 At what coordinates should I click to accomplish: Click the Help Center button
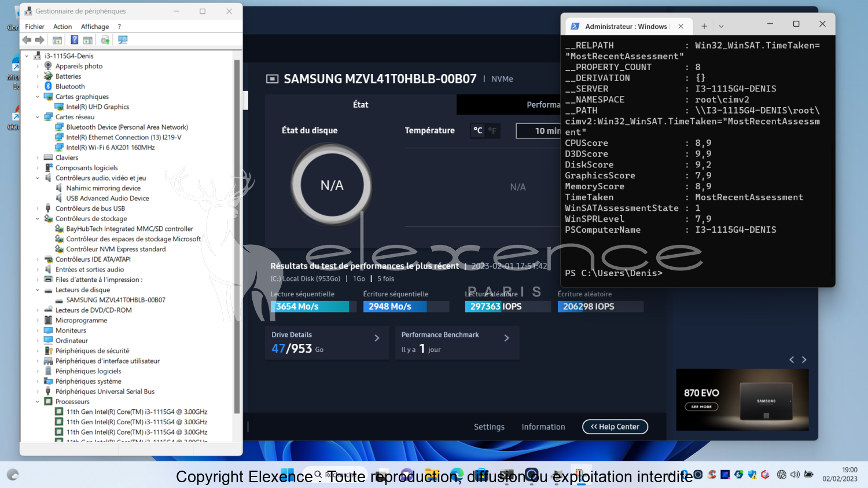pyautogui.click(x=615, y=427)
